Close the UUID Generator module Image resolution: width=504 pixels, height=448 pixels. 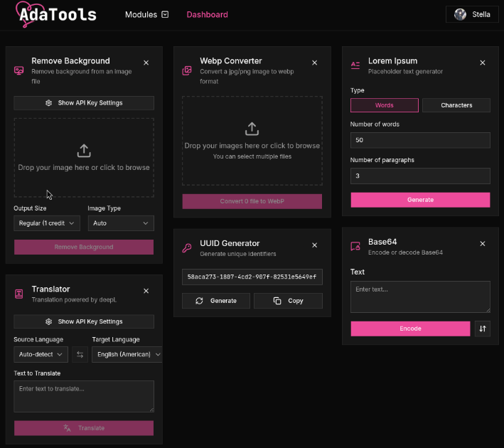[315, 245]
